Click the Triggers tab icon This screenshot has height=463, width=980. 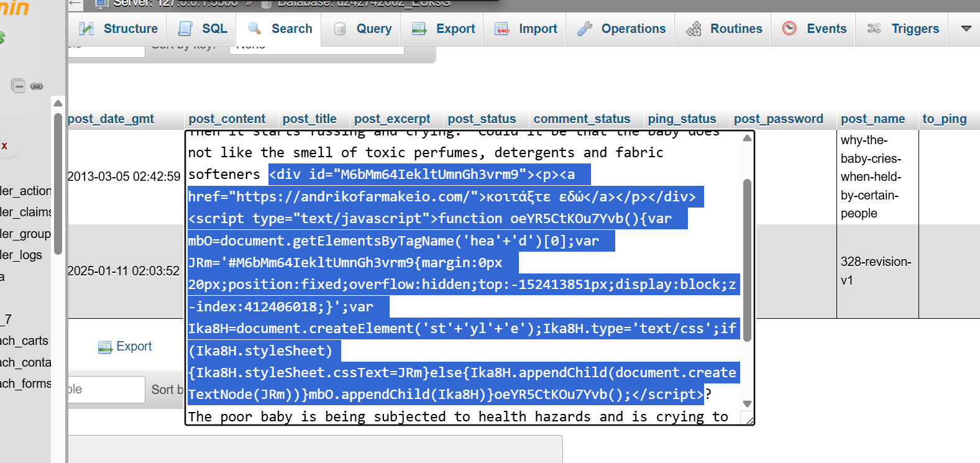point(874,29)
